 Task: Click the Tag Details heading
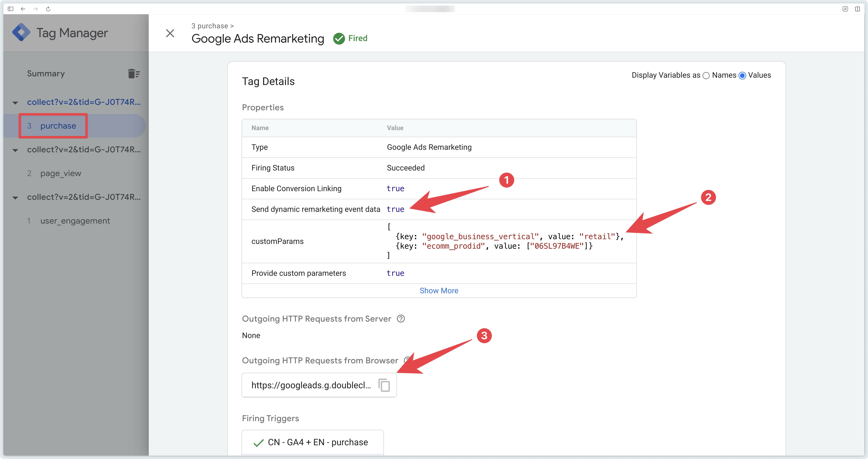tap(268, 81)
